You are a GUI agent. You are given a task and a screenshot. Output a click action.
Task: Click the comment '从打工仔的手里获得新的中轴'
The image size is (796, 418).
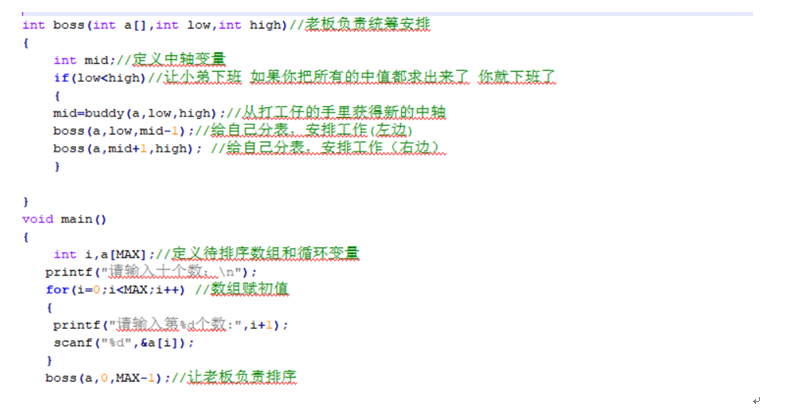point(344,112)
